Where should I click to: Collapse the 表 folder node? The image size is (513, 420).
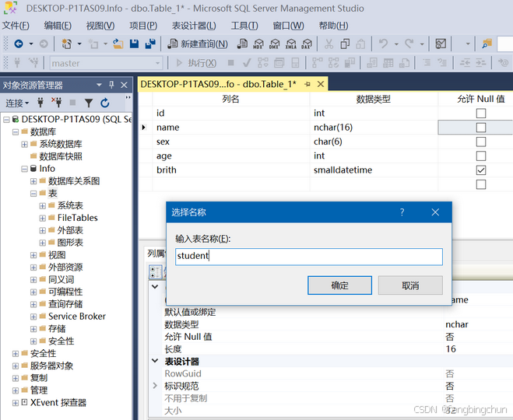tap(33, 194)
